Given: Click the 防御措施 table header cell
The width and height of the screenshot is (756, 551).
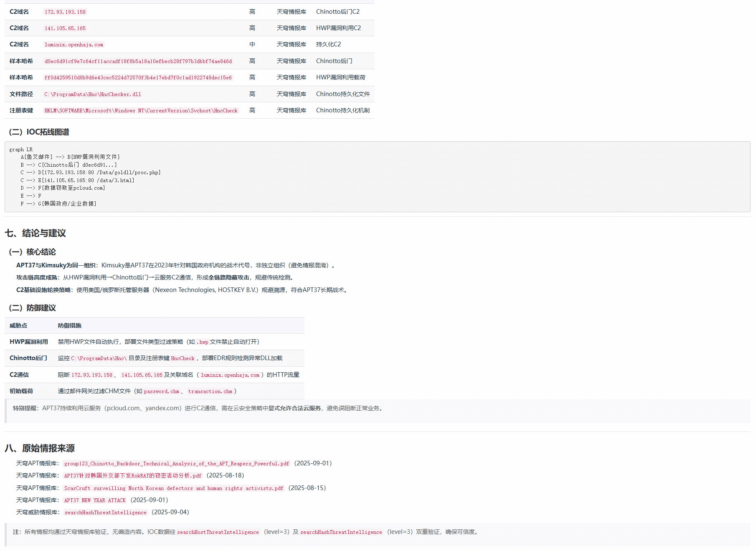Looking at the screenshot, I should (69, 325).
